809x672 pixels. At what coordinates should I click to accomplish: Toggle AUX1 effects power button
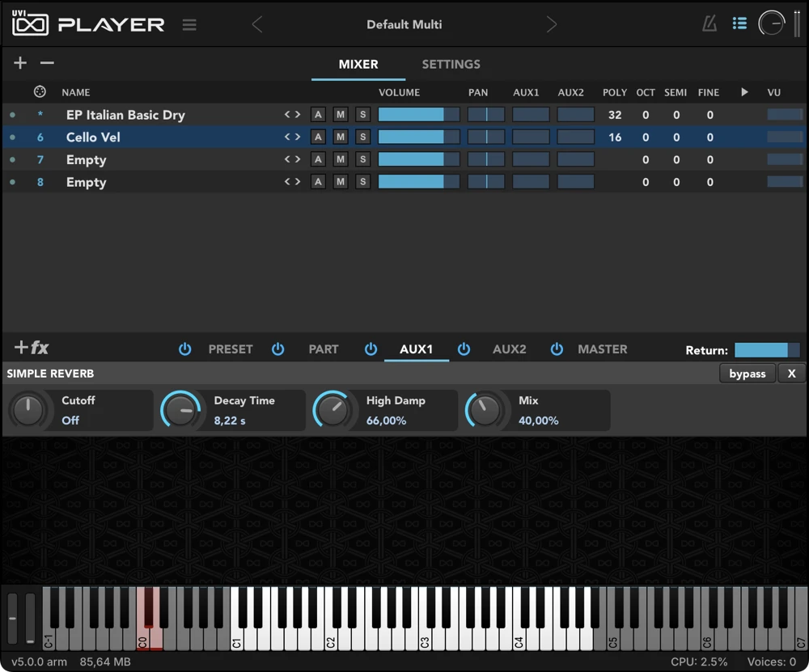[x=371, y=349]
